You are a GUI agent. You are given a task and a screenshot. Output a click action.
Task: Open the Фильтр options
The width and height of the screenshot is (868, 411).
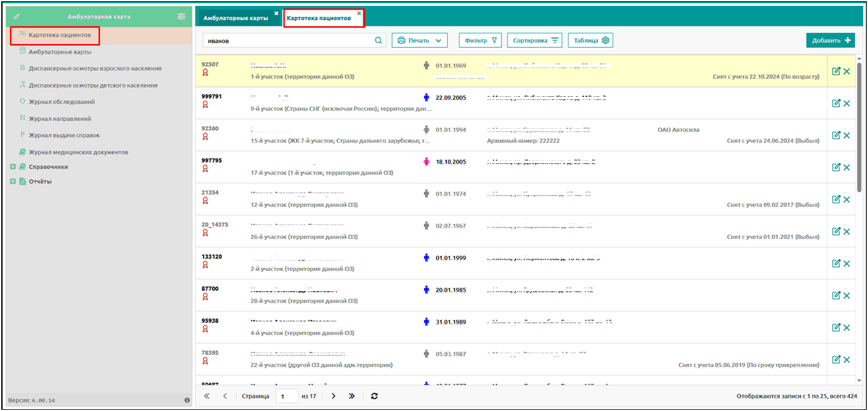coord(480,40)
